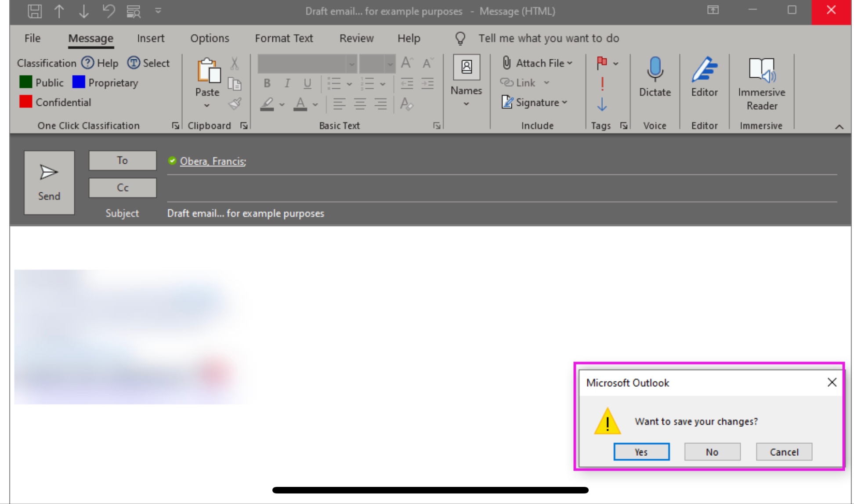Click the Save icon in quick access toolbar
Screen dimensions: 854x504
tap(35, 11)
